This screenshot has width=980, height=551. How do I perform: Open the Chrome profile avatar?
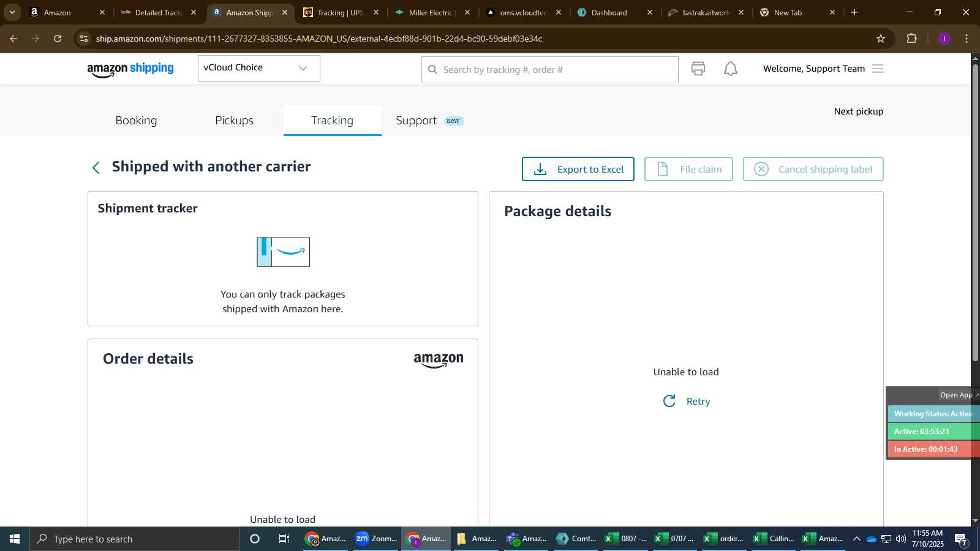pos(944,39)
